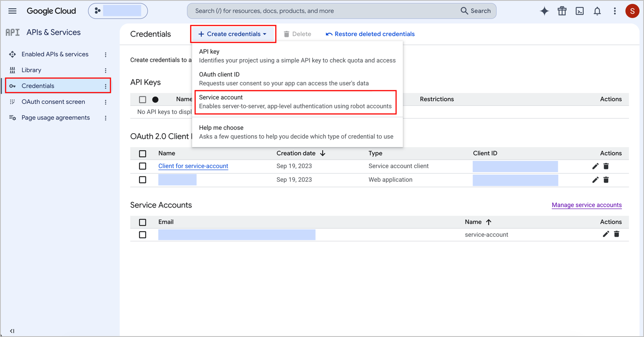Open Gemini AI assistant sparkle icon
Viewport: 644px width, 337px height.
pyautogui.click(x=544, y=11)
